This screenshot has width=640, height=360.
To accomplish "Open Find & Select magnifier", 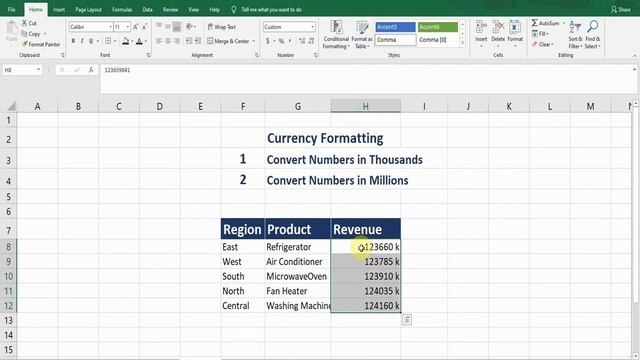I will (x=592, y=35).
